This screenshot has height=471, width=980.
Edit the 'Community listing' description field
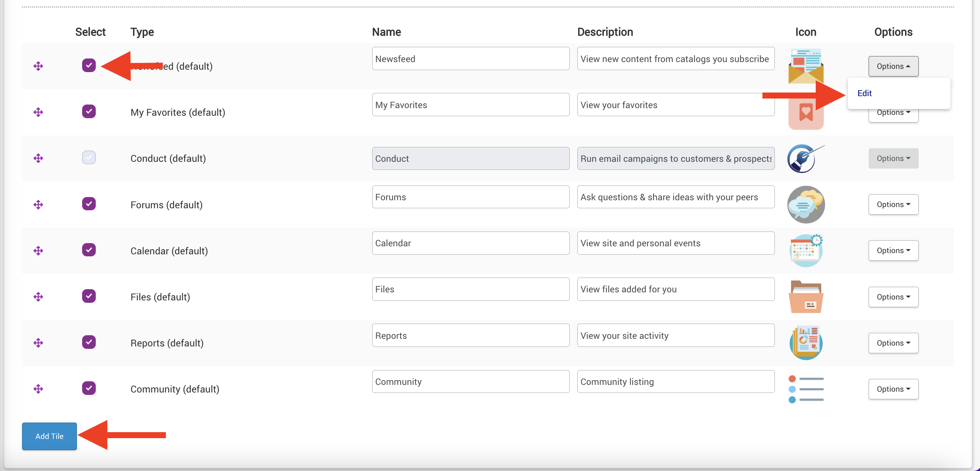point(676,381)
